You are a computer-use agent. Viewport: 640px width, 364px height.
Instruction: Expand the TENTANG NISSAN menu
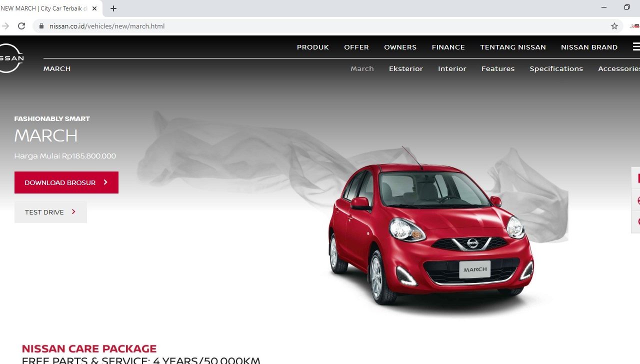[x=512, y=47]
